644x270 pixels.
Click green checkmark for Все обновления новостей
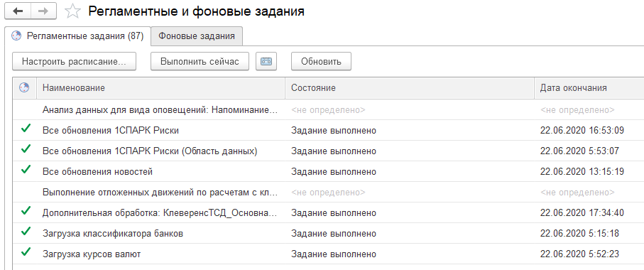[x=26, y=170]
